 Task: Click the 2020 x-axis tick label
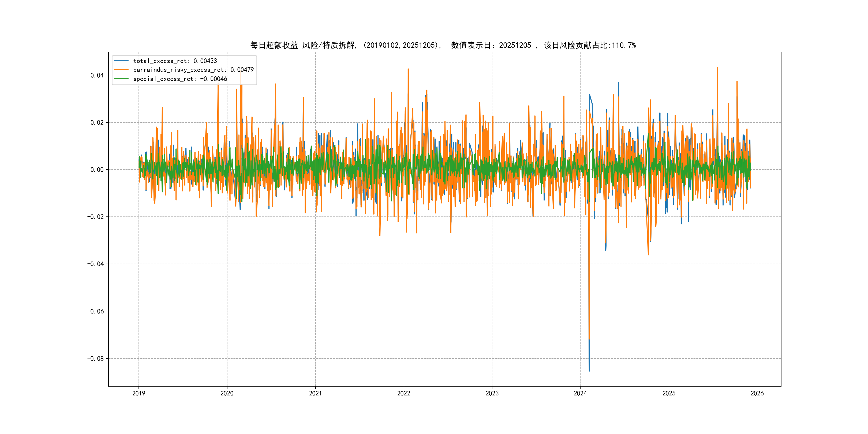[x=227, y=393]
